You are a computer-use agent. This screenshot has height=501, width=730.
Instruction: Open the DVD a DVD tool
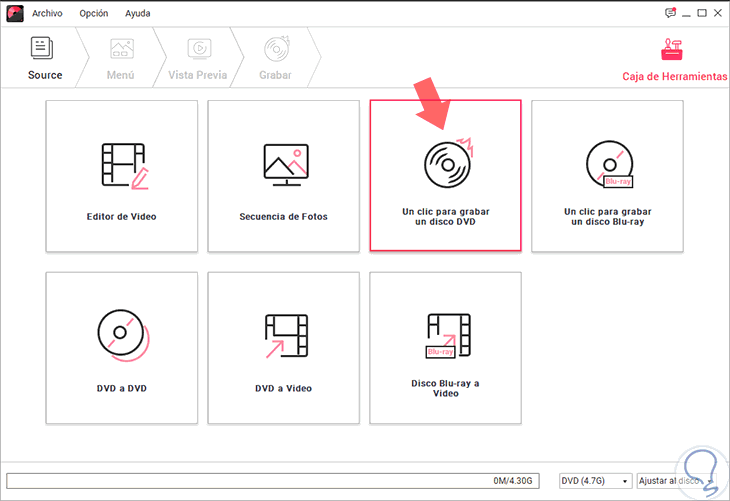tap(122, 348)
